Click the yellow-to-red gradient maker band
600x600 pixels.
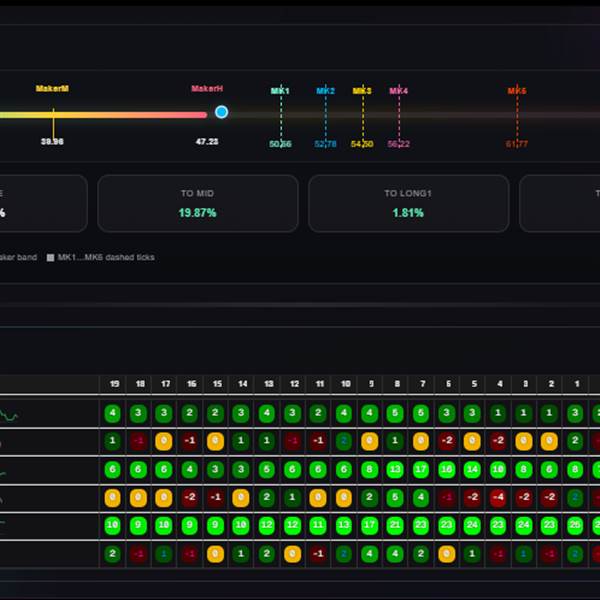pyautogui.click(x=103, y=115)
